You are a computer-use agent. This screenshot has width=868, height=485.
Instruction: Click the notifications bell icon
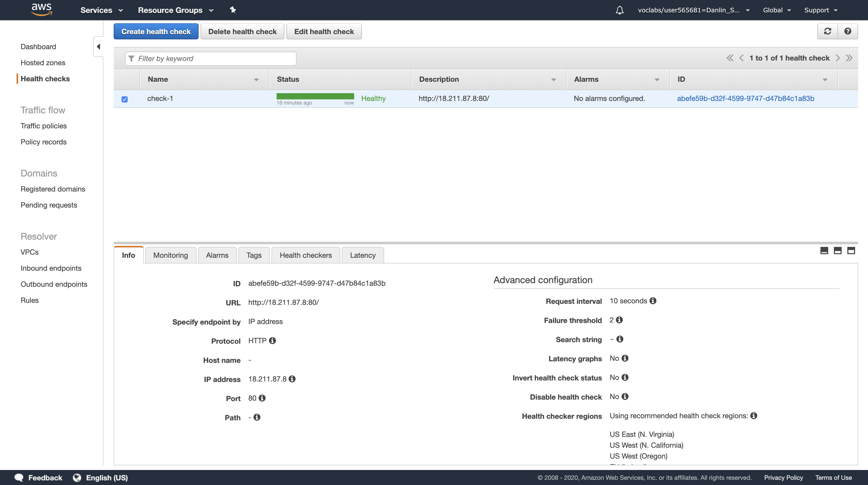pos(619,10)
